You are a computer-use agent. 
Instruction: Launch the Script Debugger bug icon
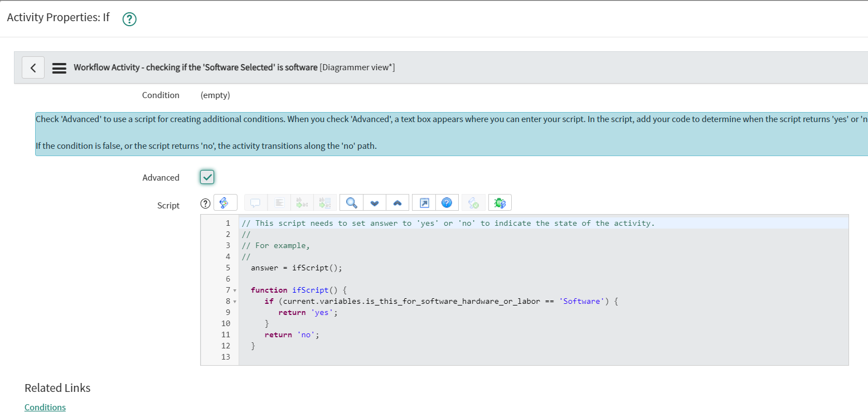499,202
